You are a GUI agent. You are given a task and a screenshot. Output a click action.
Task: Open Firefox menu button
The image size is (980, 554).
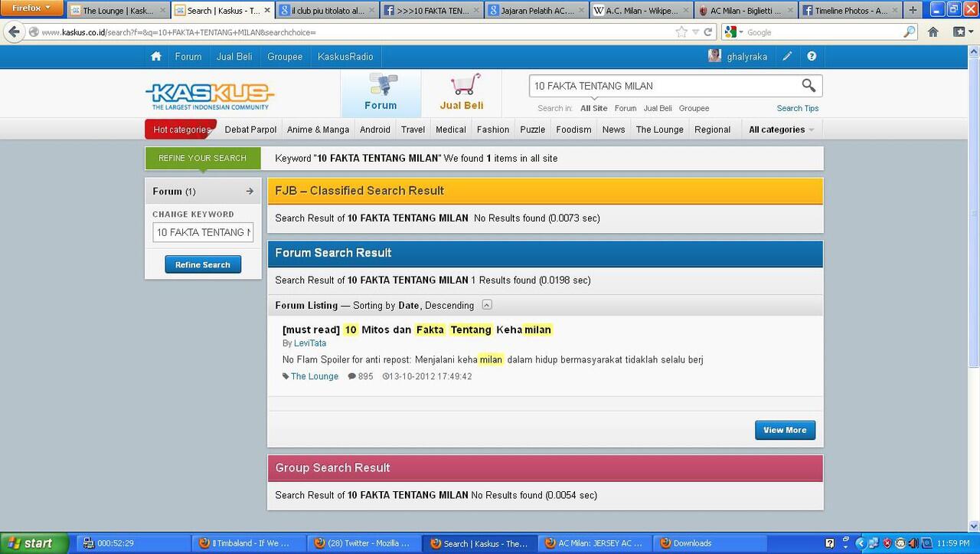[x=31, y=8]
